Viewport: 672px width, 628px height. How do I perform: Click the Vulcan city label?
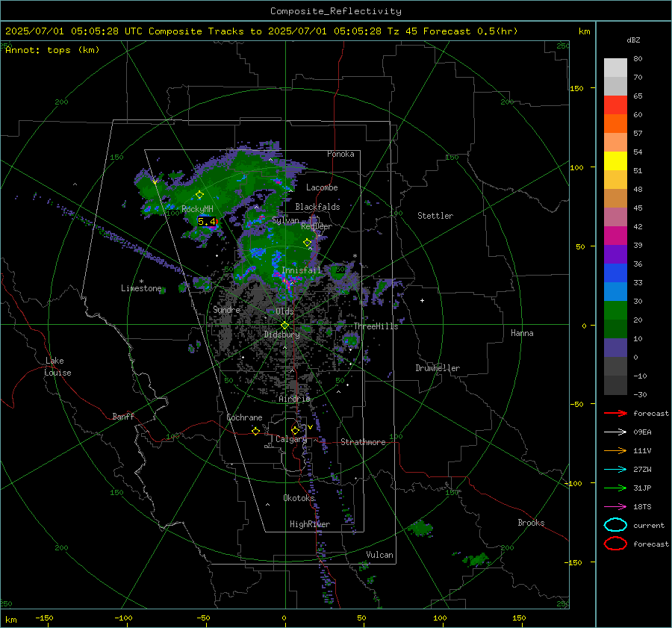tap(379, 555)
